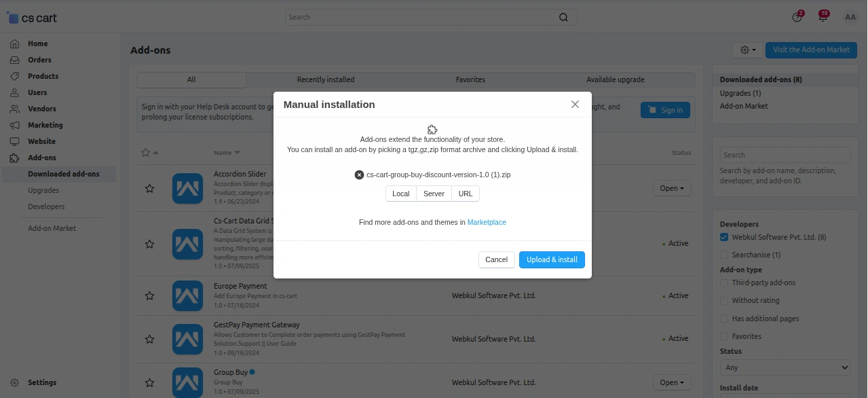The image size is (868, 398).
Task: Open the gear dropdown next to Visit the Add-on Market
Action: click(747, 50)
